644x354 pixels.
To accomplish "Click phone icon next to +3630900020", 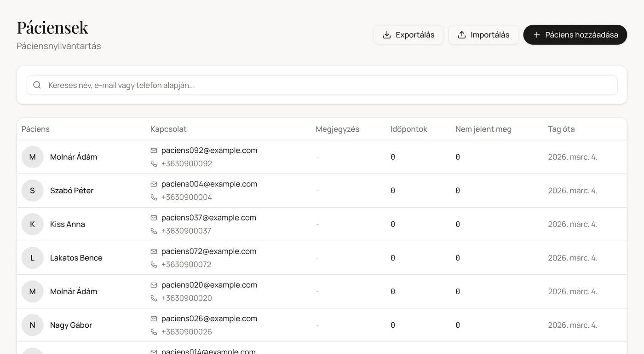I will point(154,298).
